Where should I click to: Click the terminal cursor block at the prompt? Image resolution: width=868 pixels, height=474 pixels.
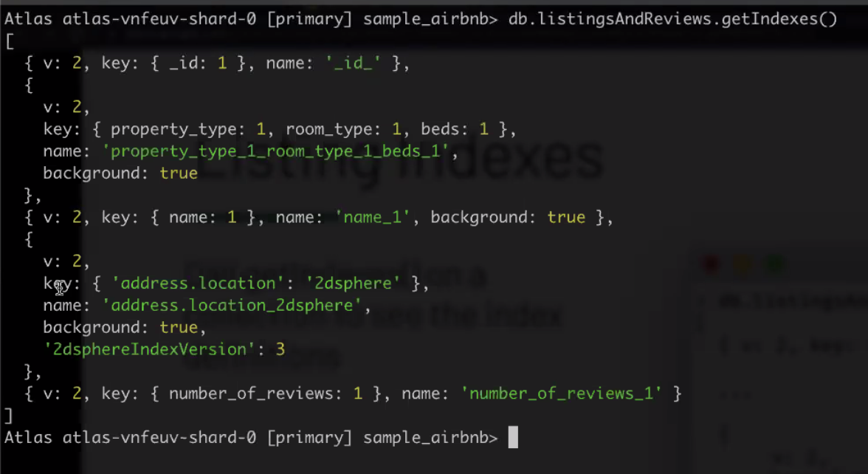point(513,438)
